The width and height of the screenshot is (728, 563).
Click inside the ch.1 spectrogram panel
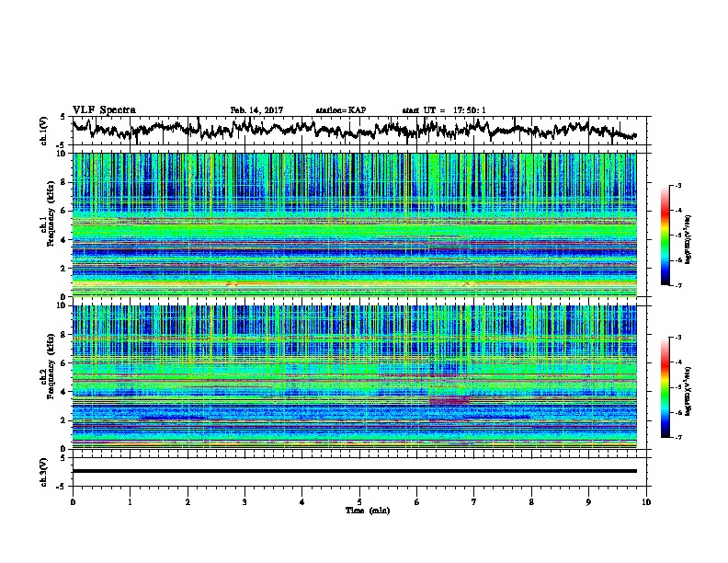click(x=354, y=224)
